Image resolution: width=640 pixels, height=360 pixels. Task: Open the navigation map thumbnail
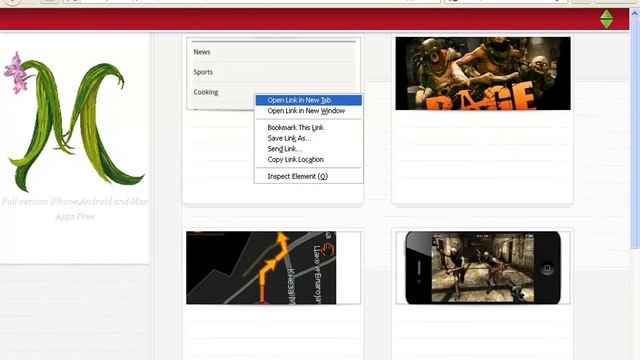tap(261, 268)
